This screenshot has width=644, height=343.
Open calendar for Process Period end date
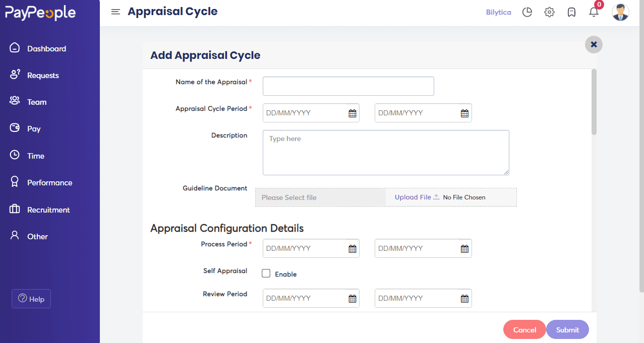(x=464, y=248)
